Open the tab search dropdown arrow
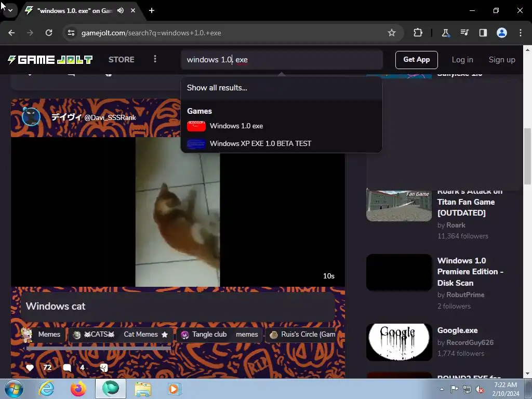The width and height of the screenshot is (532, 399). (x=10, y=10)
